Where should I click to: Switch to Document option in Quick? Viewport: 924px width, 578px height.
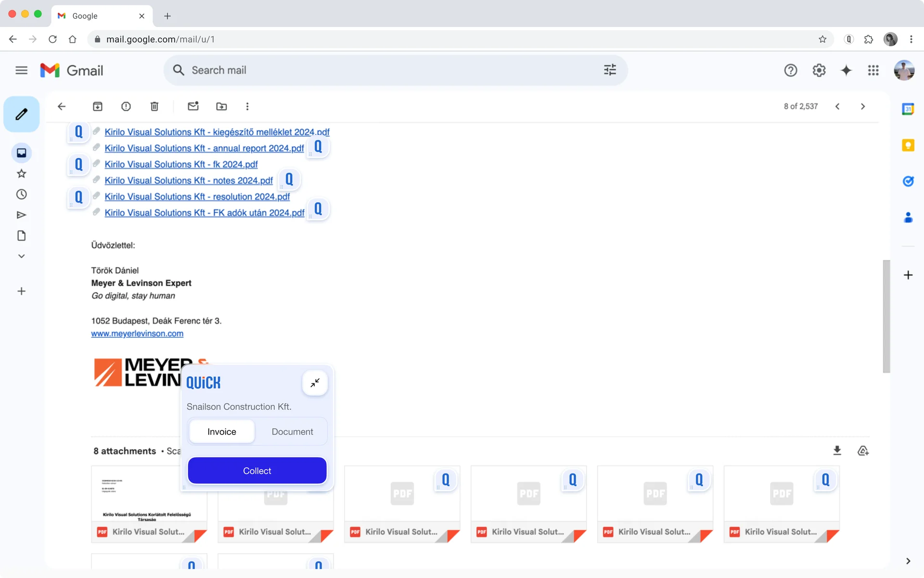292,432
